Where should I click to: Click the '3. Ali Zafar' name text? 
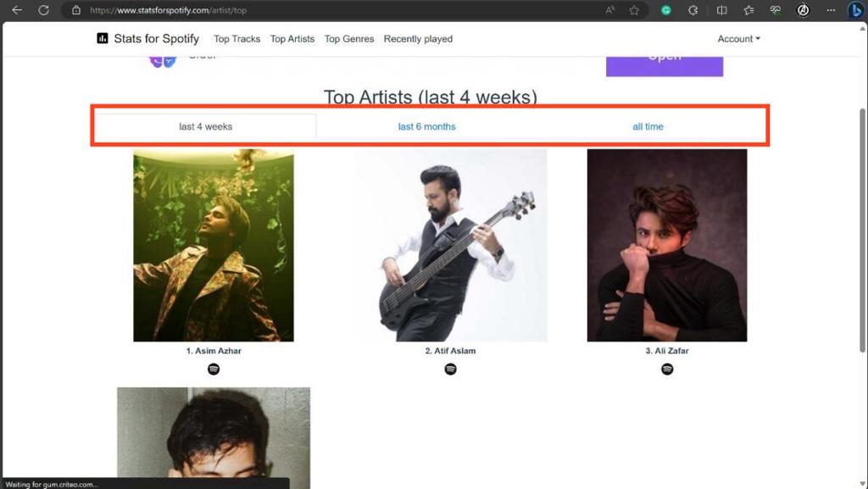click(x=667, y=351)
